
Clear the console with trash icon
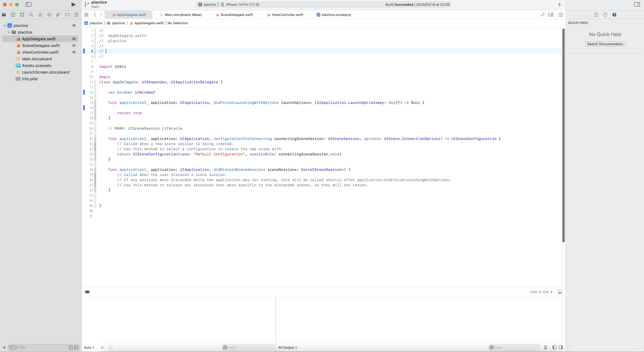point(546,347)
